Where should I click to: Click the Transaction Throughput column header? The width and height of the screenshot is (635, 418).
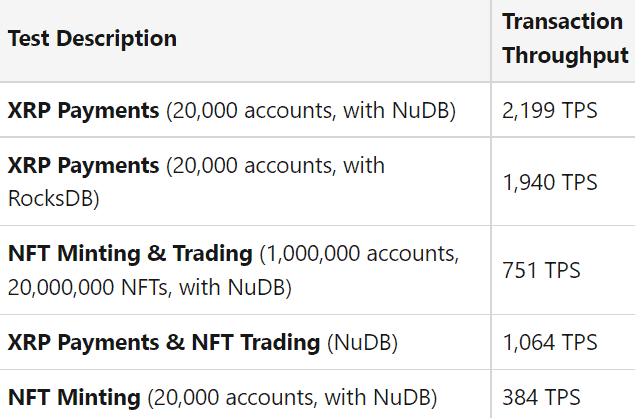pyautogui.click(x=565, y=38)
